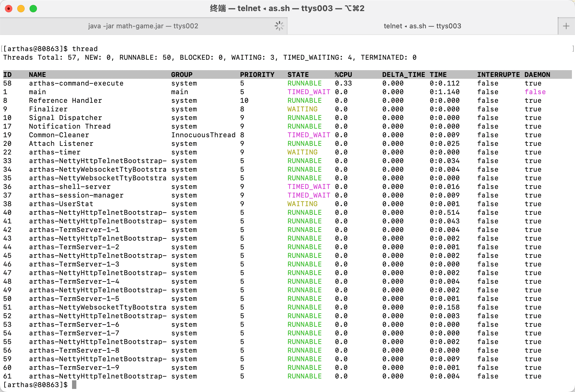Click the 'arthas-TermServer-1-1' thread name
The height and width of the screenshot is (392, 575).
(74, 230)
